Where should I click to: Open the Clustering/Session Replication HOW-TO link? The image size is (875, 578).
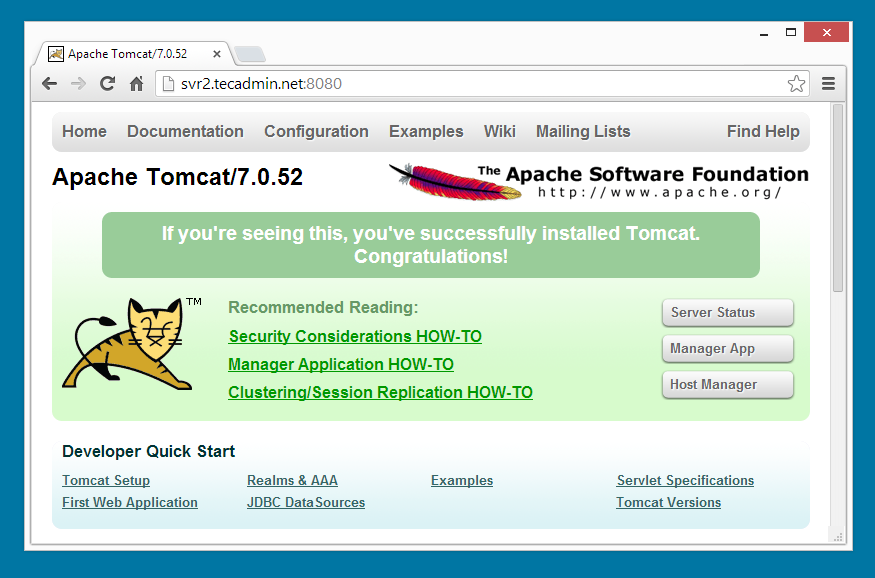click(x=380, y=393)
